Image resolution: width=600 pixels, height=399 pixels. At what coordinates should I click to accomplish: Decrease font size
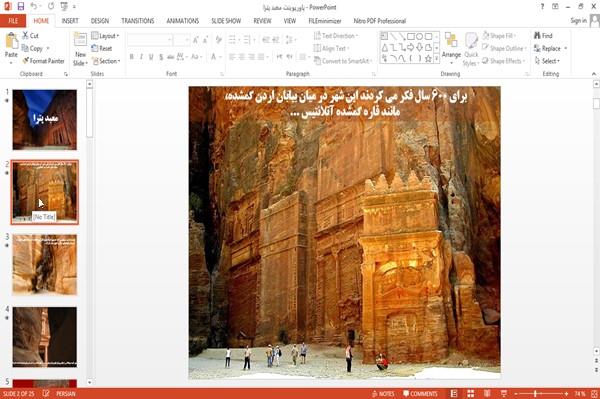[206, 40]
